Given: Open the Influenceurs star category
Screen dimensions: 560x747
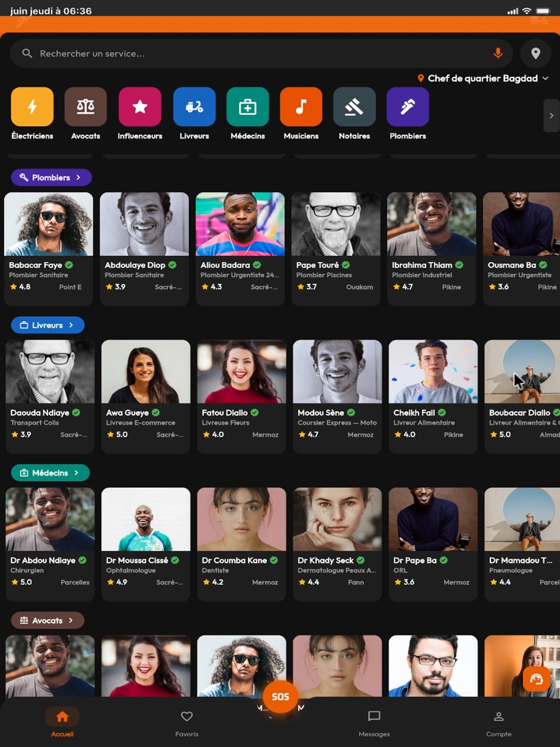Looking at the screenshot, I should click(140, 107).
